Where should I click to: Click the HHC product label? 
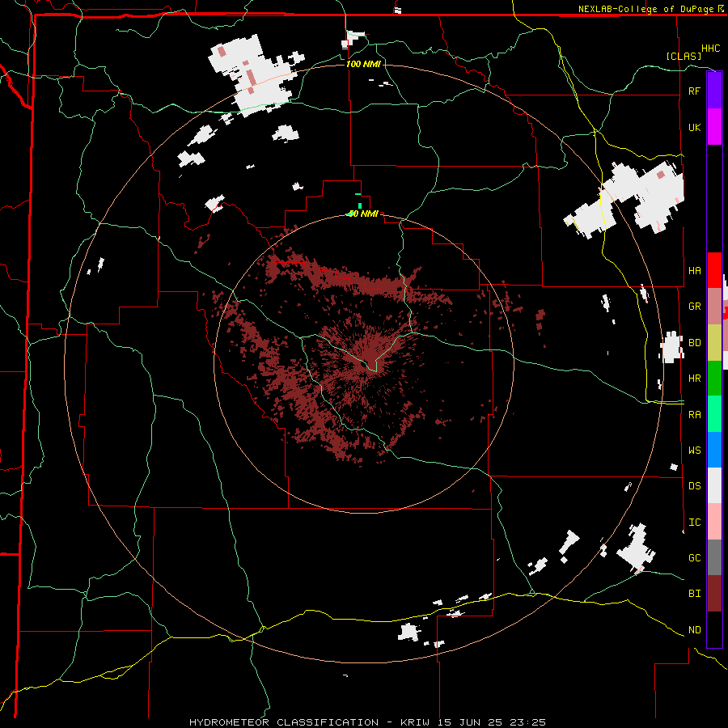(710, 49)
